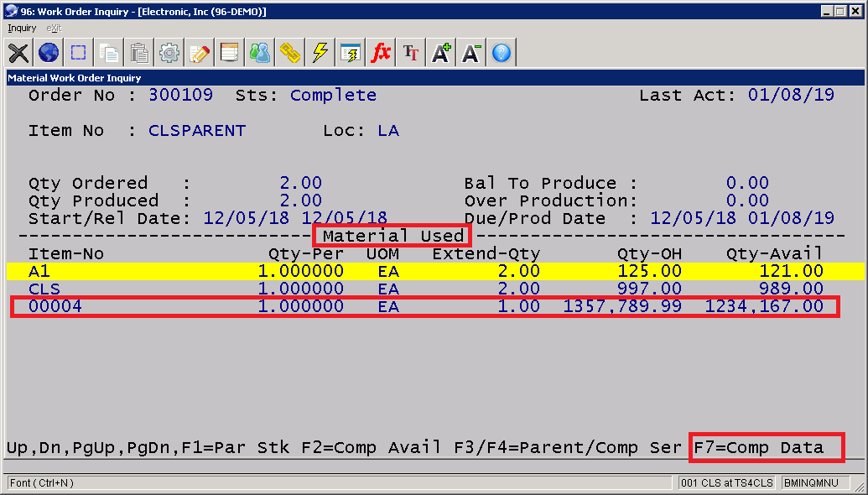Click Extend-Qty 1.00 in the 00004 row
Viewport: 868px width, 495px height.
click(x=518, y=306)
